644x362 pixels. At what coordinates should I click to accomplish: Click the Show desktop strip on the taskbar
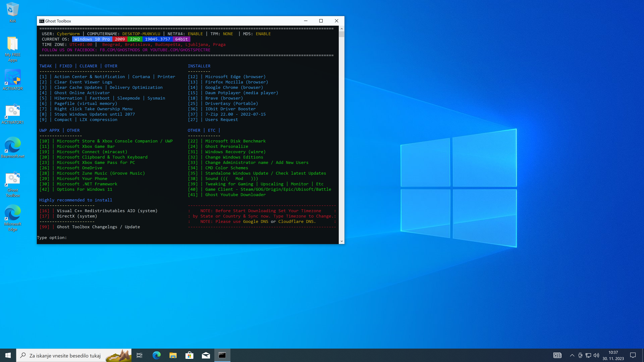(643, 355)
